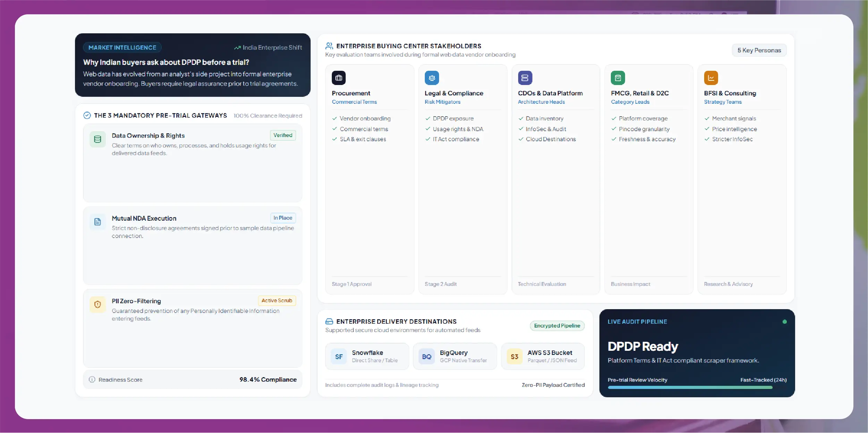Click the CDOs & Data Platform server icon
Viewport: 868px width, 433px height.
(525, 78)
